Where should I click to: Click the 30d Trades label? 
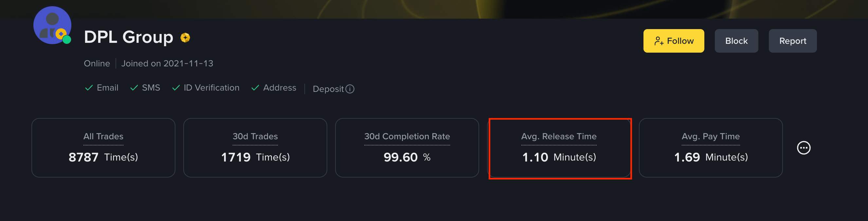pos(255,136)
